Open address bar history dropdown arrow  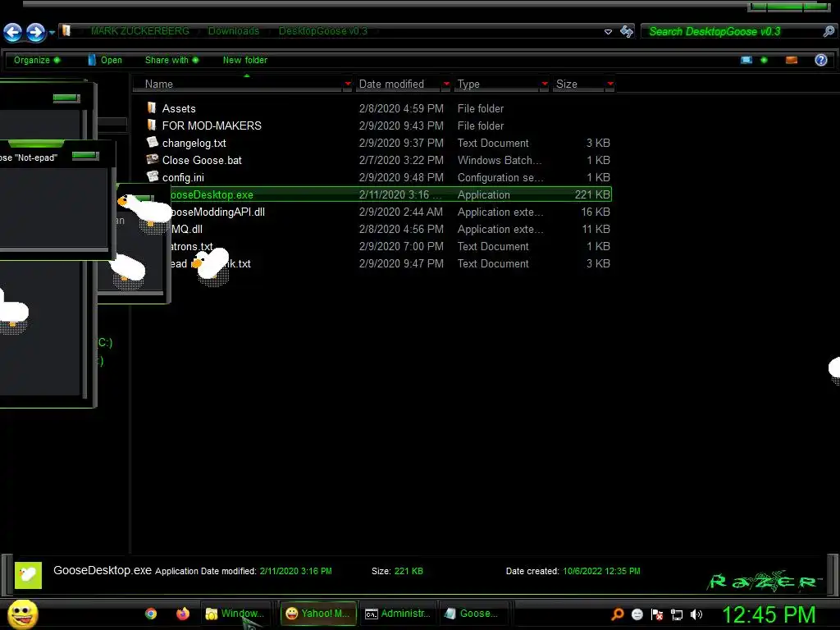pos(608,32)
